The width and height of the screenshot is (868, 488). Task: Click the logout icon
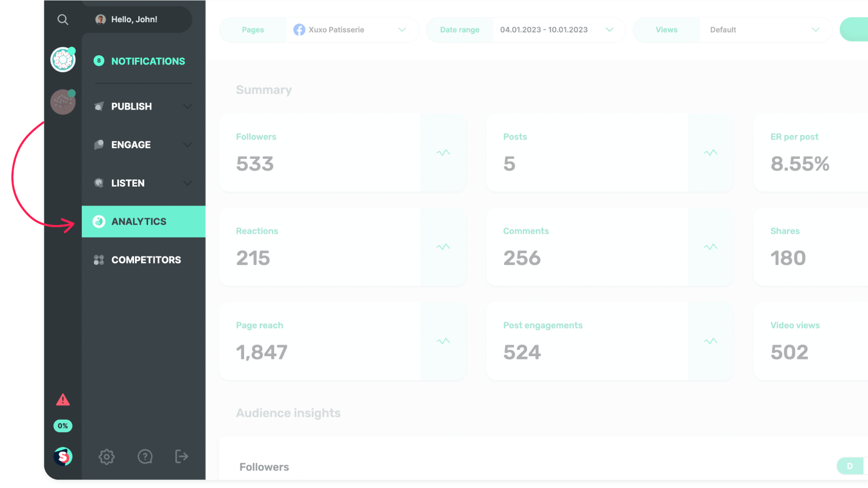coord(182,457)
